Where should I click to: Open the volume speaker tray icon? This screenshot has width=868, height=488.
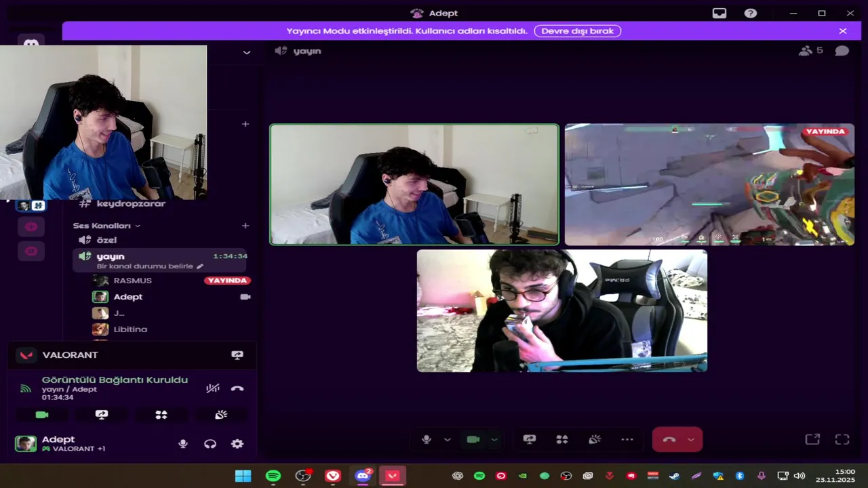(x=800, y=476)
